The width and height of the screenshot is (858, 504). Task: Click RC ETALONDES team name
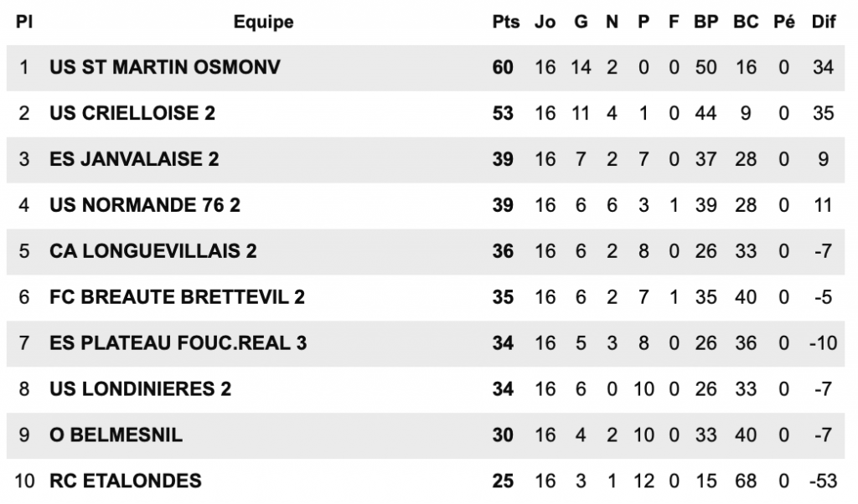(126, 481)
